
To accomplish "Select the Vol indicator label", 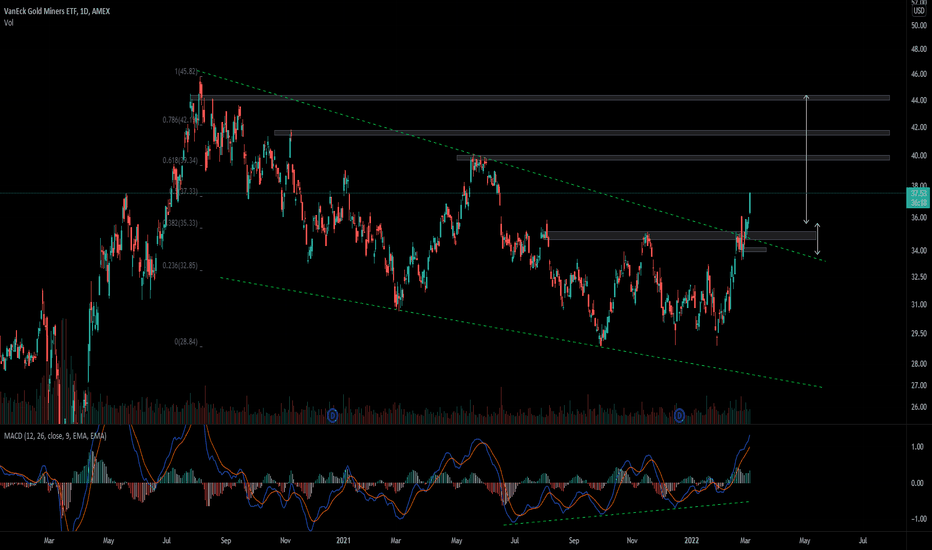I will point(8,23).
